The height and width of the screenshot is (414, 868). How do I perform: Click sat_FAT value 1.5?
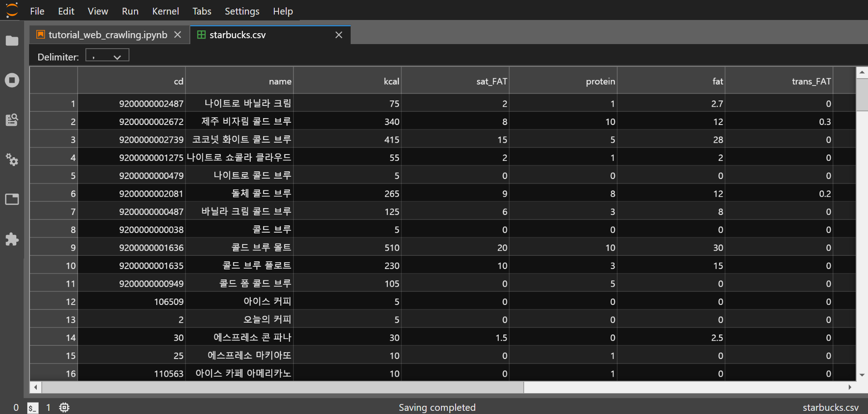click(455, 338)
